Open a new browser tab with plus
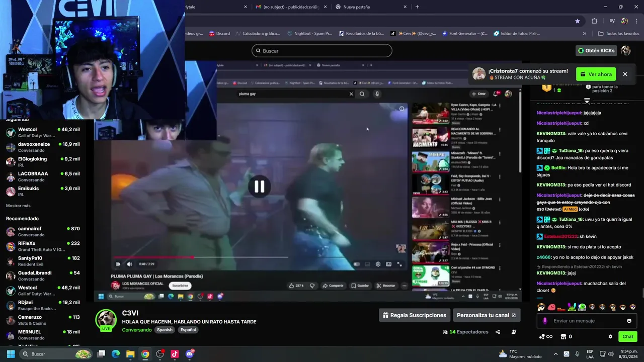Image resolution: width=644 pixels, height=362 pixels. 417,7
